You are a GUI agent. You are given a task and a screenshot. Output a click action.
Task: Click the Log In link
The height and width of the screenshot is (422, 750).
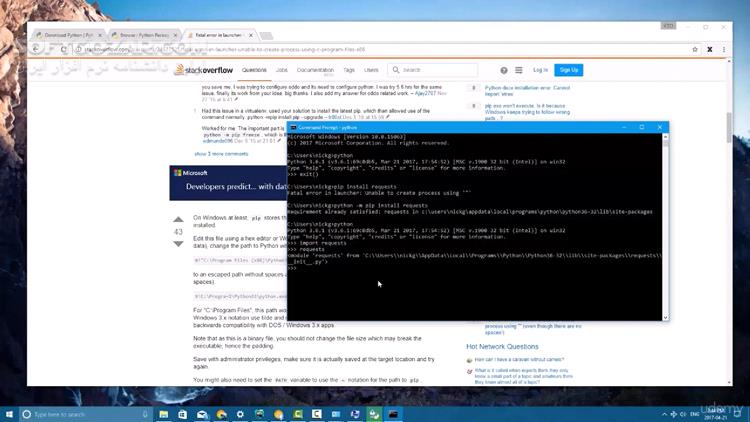[x=540, y=70]
